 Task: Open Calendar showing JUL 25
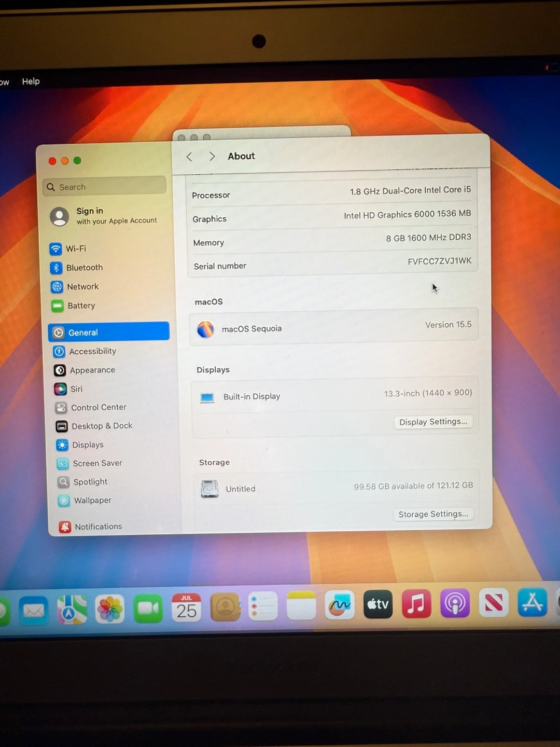point(187,607)
